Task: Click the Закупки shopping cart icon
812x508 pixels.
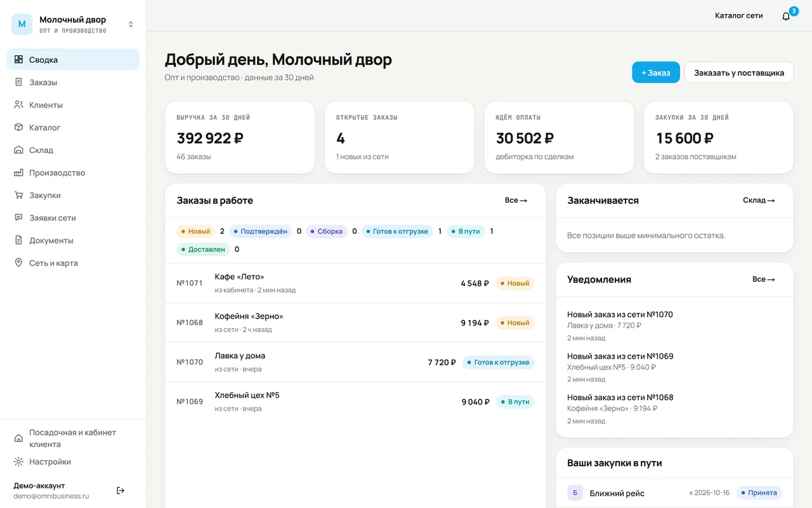Action: 18,195
